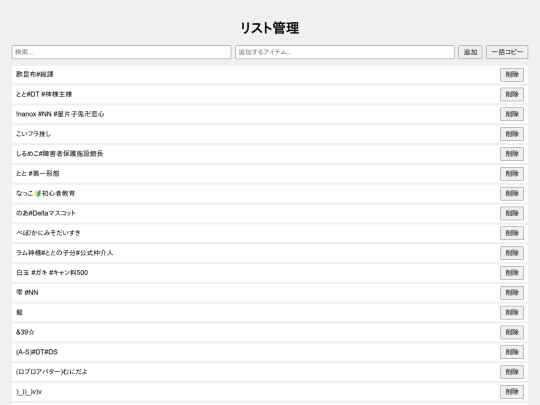Delete the &39☆ row

tap(512, 332)
